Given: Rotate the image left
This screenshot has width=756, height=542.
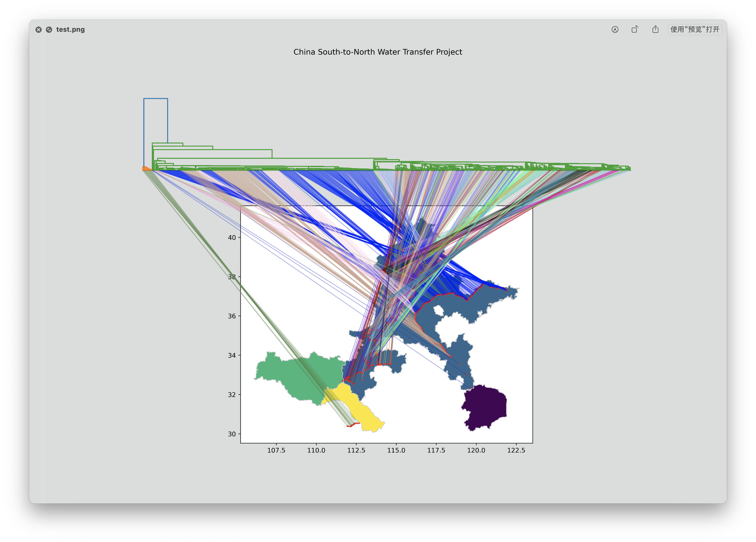Looking at the screenshot, I should (x=635, y=29).
